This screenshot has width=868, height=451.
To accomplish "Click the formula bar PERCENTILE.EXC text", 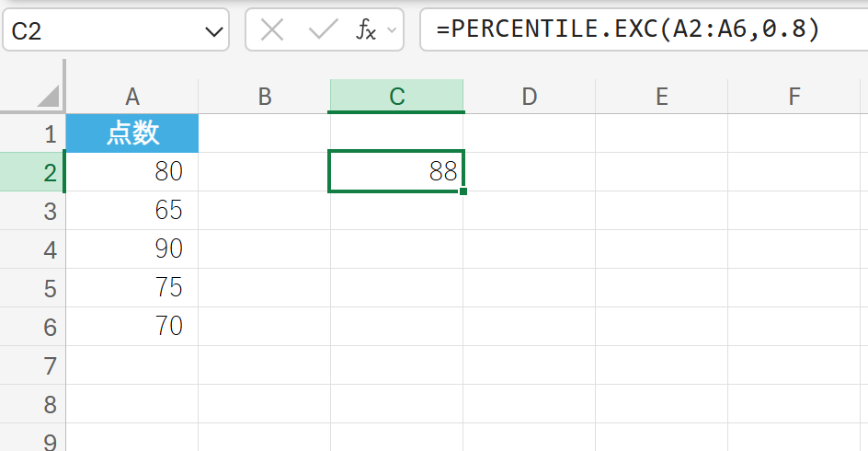I will pos(627,30).
